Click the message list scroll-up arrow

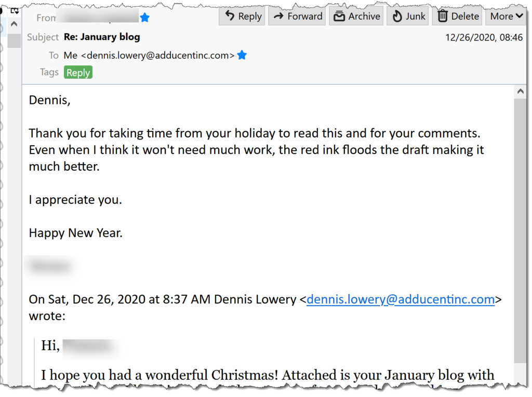(14, 24)
